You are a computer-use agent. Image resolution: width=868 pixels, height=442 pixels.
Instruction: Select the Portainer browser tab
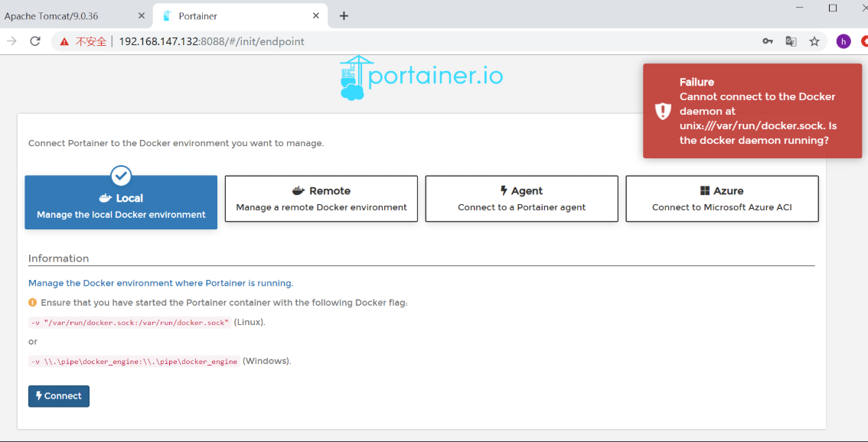click(240, 16)
